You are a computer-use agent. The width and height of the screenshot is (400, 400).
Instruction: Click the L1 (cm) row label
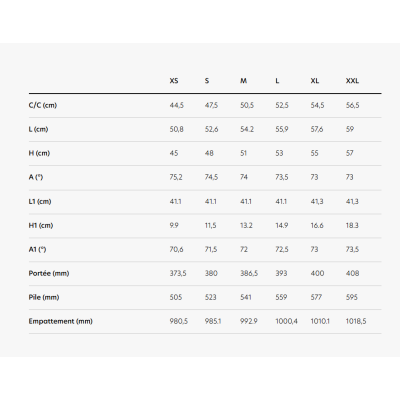tap(40, 201)
